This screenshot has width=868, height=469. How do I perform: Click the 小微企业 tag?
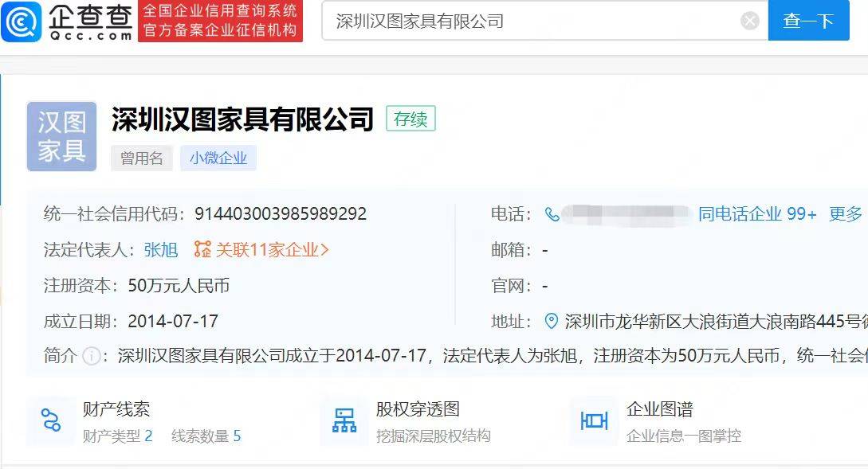pyautogui.click(x=218, y=158)
